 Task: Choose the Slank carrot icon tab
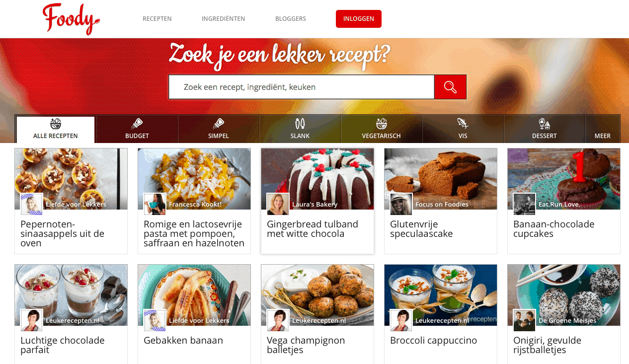click(x=300, y=124)
